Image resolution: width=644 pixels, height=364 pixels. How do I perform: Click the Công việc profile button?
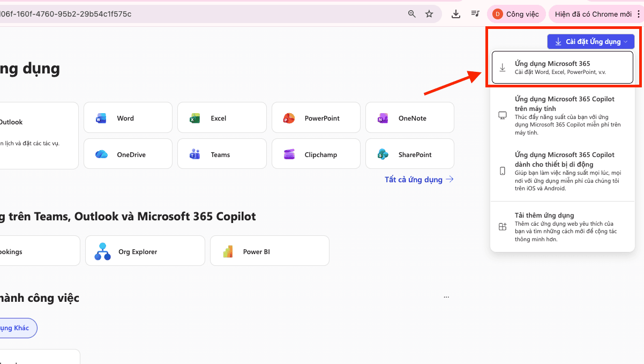pyautogui.click(x=515, y=14)
